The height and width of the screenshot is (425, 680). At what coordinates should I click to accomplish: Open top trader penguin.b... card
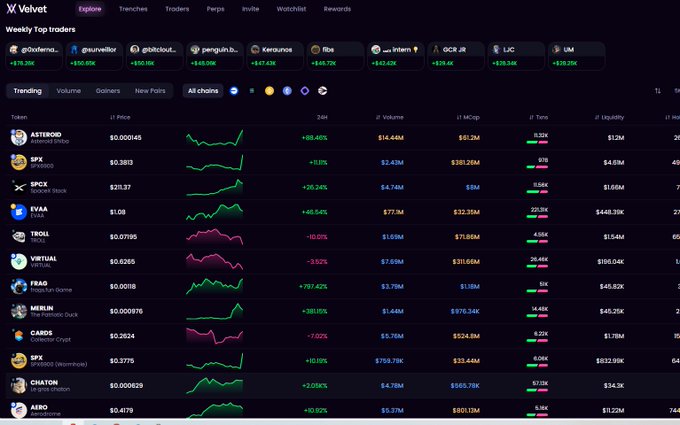pos(215,56)
